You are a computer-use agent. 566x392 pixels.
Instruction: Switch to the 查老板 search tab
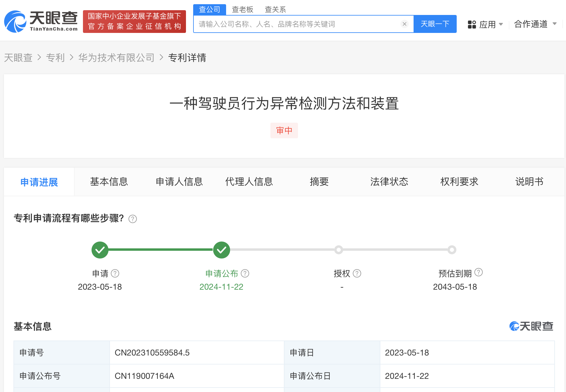[242, 10]
